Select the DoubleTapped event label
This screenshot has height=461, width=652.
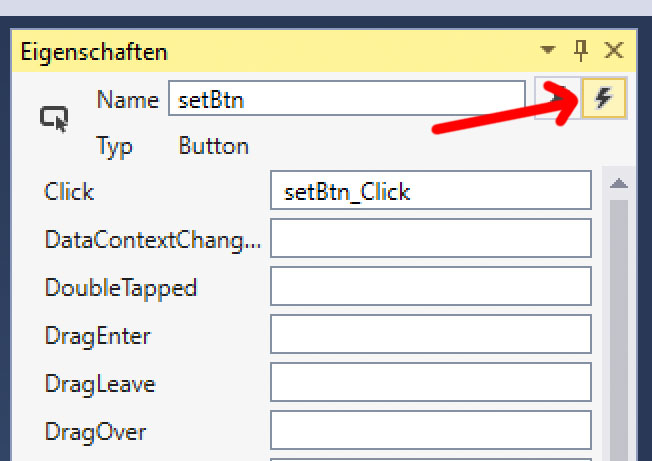tap(120, 288)
